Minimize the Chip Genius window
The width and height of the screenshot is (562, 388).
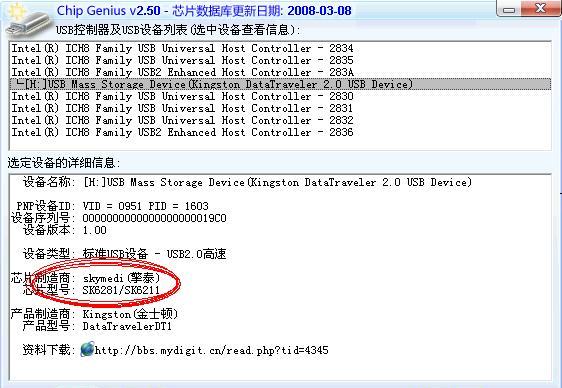click(509, 9)
